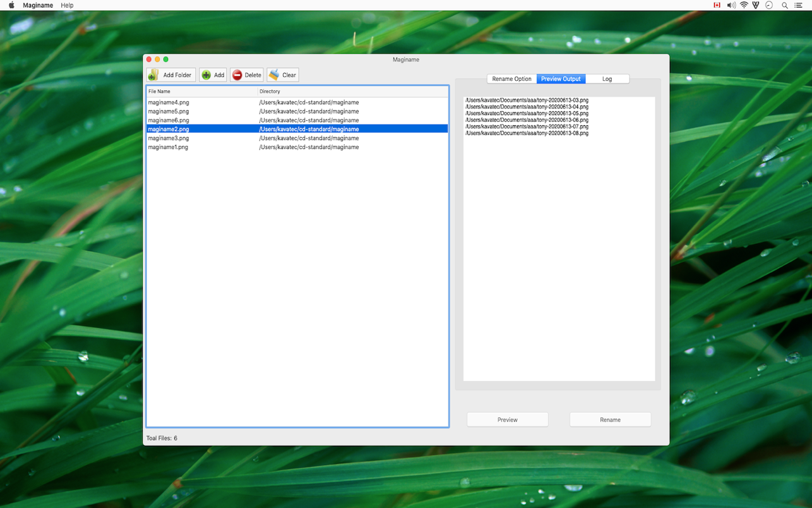This screenshot has height=508, width=812.
Task: Sort list by File Name column header
Action: coord(201,92)
